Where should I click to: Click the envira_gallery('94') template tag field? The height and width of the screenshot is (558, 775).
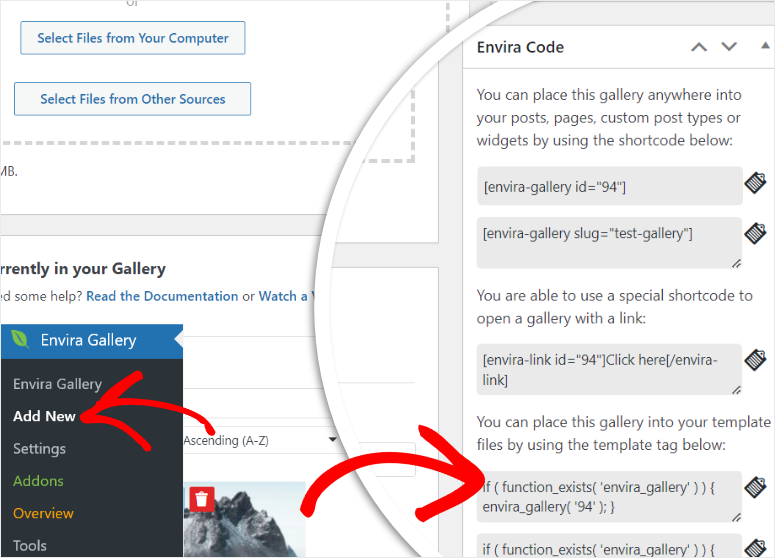(609, 497)
